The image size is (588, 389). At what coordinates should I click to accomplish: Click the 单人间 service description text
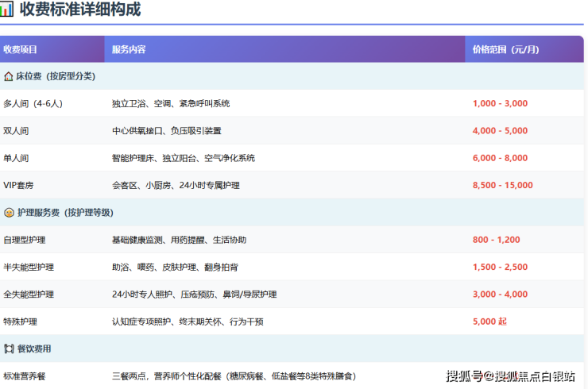pos(184,158)
